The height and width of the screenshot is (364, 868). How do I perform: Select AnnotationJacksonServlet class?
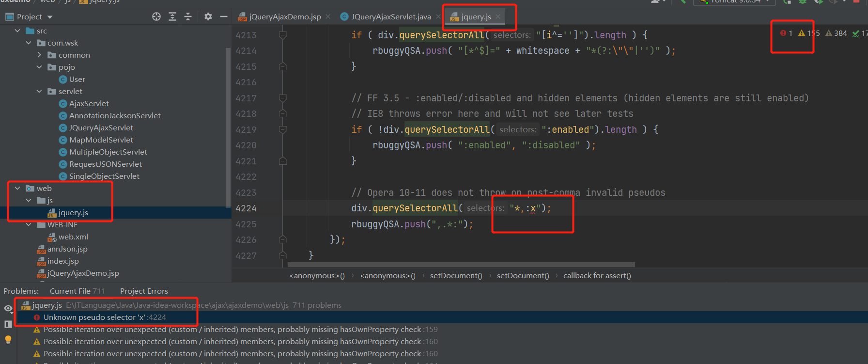[x=115, y=116]
